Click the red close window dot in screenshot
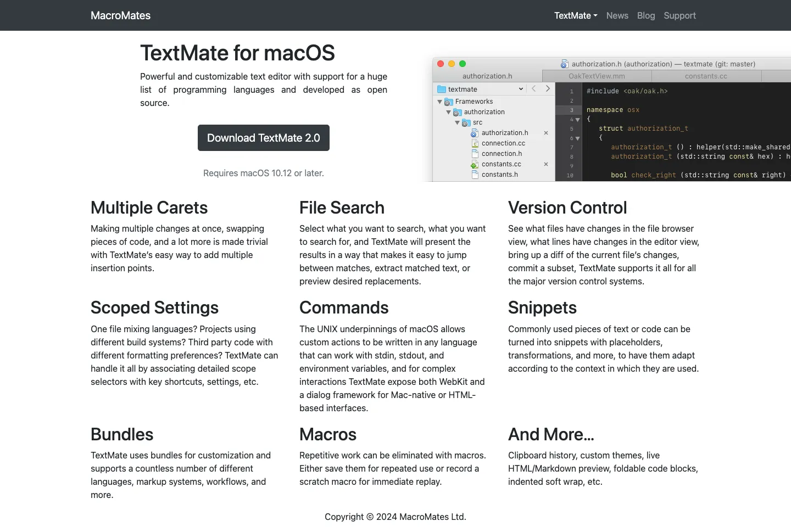Screen dimensions: 791x532 (x=441, y=64)
